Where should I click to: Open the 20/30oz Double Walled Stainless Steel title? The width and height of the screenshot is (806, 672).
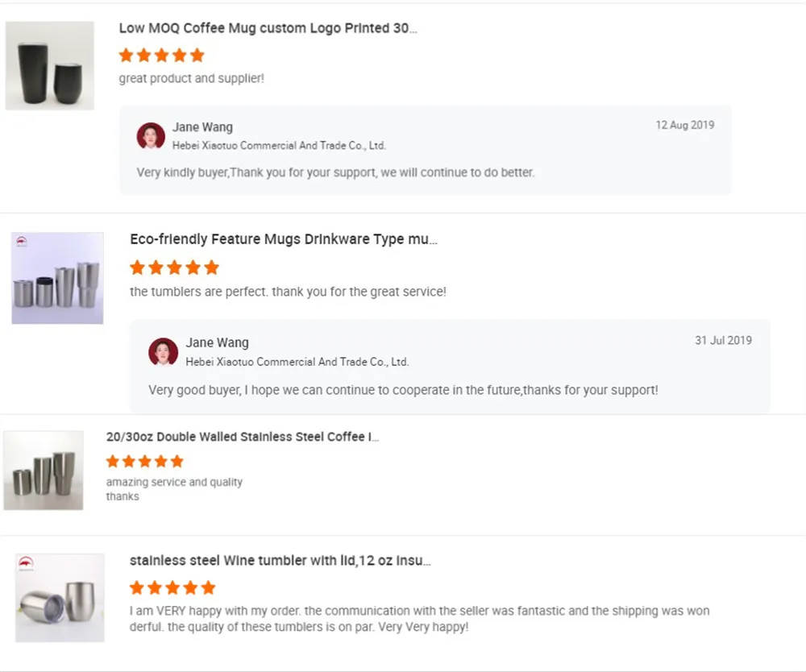242,437
